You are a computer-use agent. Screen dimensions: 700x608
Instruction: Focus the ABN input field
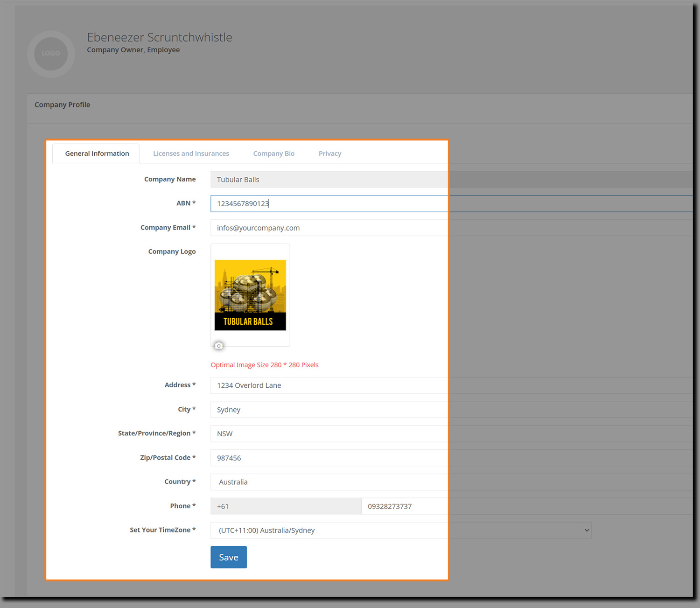[452, 203]
